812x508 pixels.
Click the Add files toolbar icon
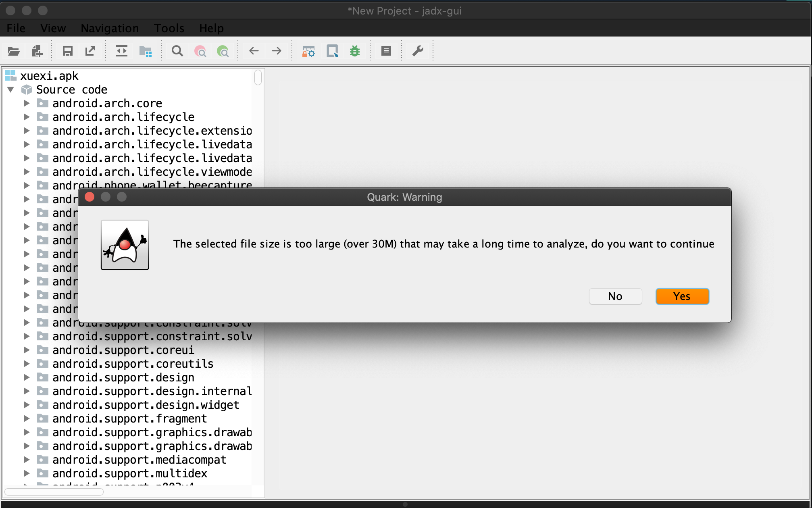(x=37, y=51)
